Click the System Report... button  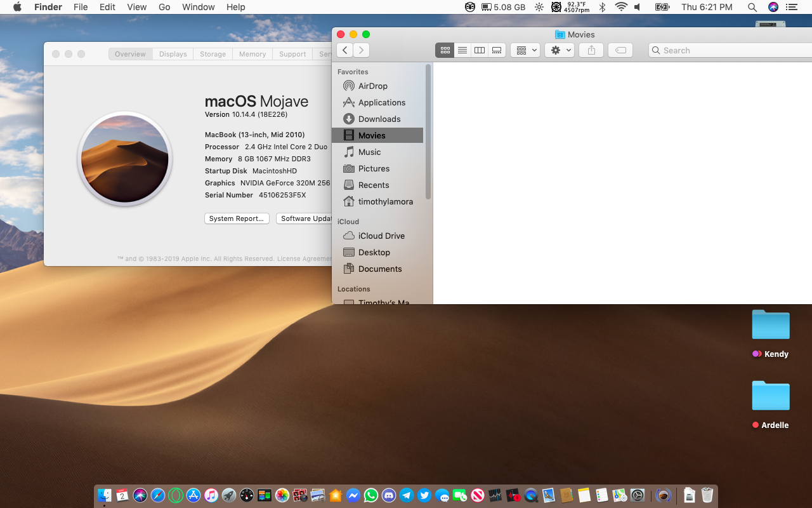pyautogui.click(x=237, y=218)
